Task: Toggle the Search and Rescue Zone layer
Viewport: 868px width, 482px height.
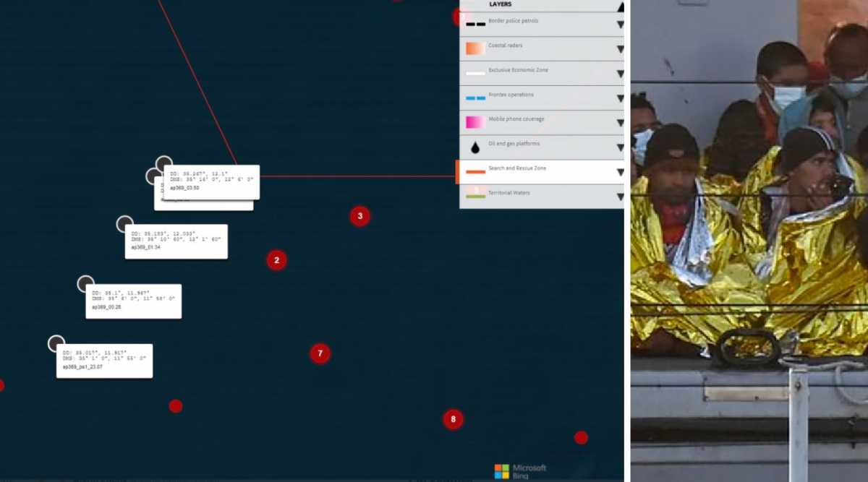Action: pos(517,168)
